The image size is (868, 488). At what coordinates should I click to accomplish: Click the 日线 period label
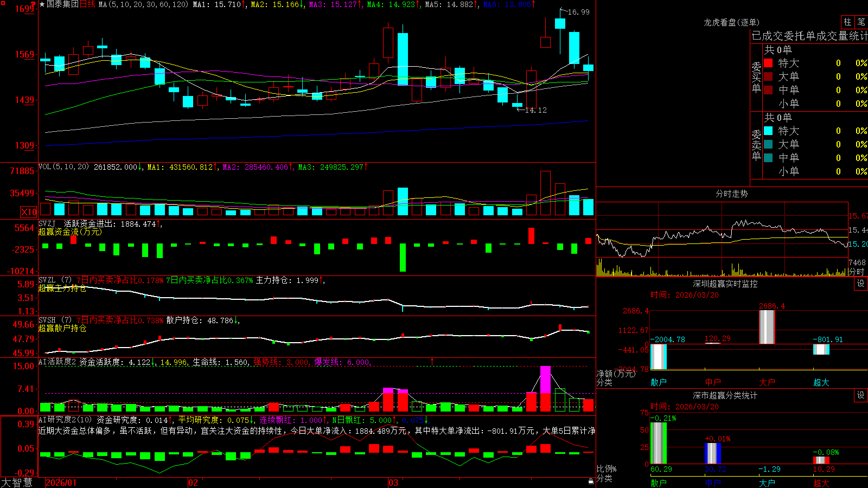click(x=87, y=4)
